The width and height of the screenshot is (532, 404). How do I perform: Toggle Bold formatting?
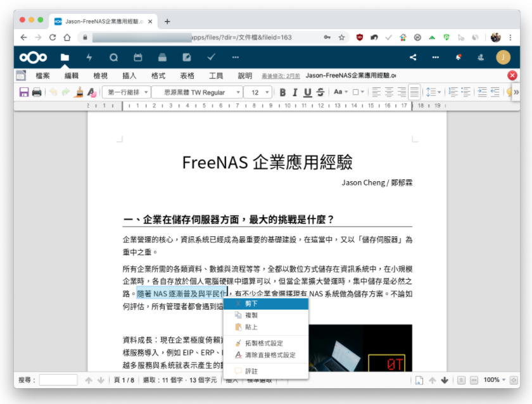coord(282,92)
